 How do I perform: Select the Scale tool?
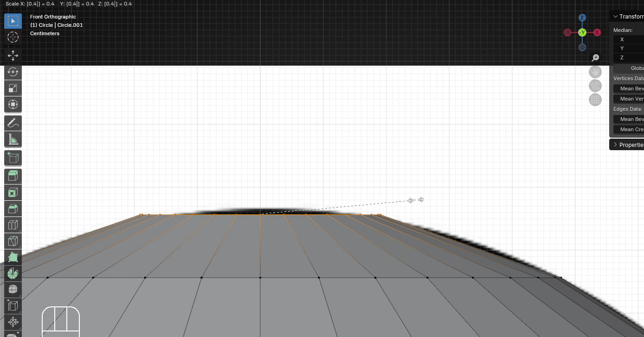13,88
